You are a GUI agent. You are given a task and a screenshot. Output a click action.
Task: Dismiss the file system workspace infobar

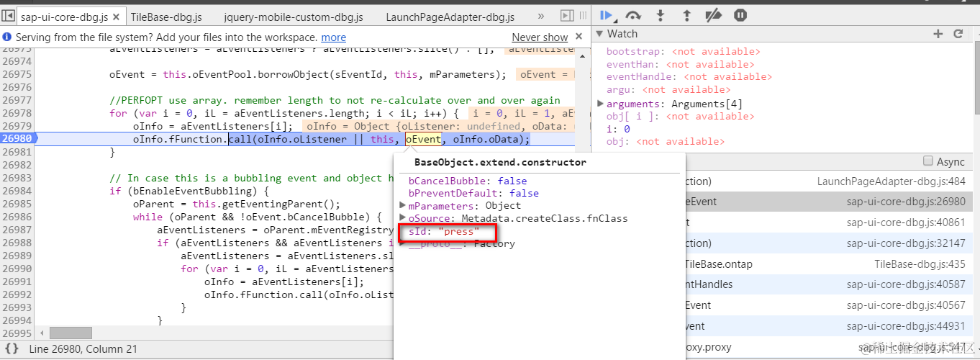(x=579, y=37)
